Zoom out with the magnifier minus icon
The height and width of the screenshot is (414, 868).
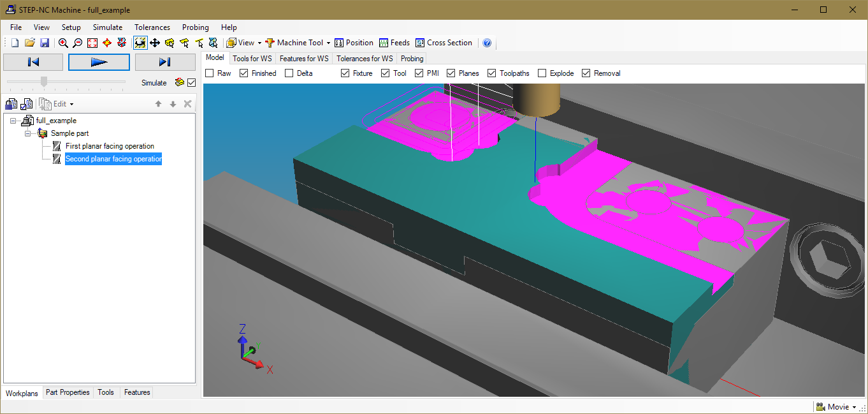tap(78, 43)
